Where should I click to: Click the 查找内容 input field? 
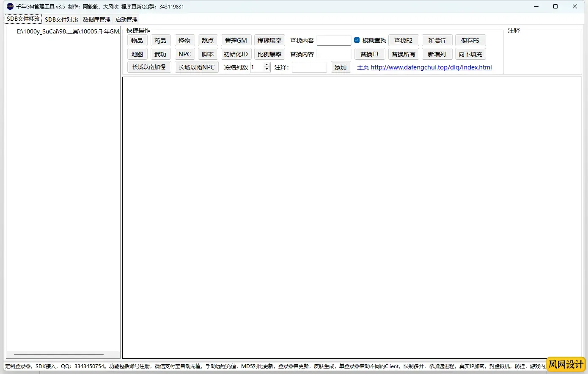click(x=334, y=41)
